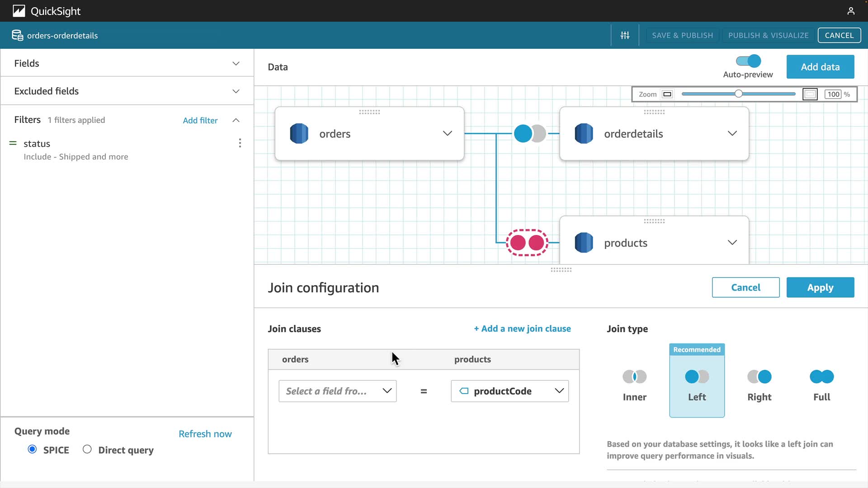Expand the Fields panel
The image size is (868, 488).
coord(236,63)
